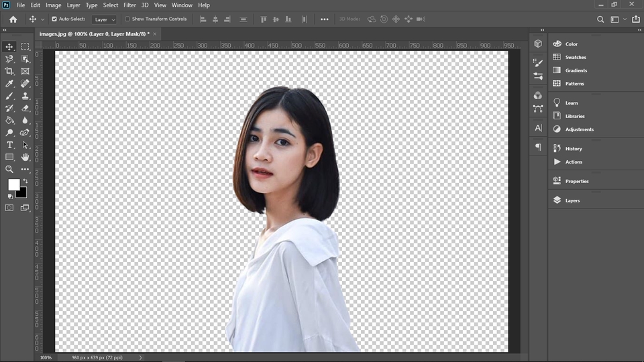Image resolution: width=644 pixels, height=362 pixels.
Task: Open the Filter menu
Action: click(x=129, y=5)
